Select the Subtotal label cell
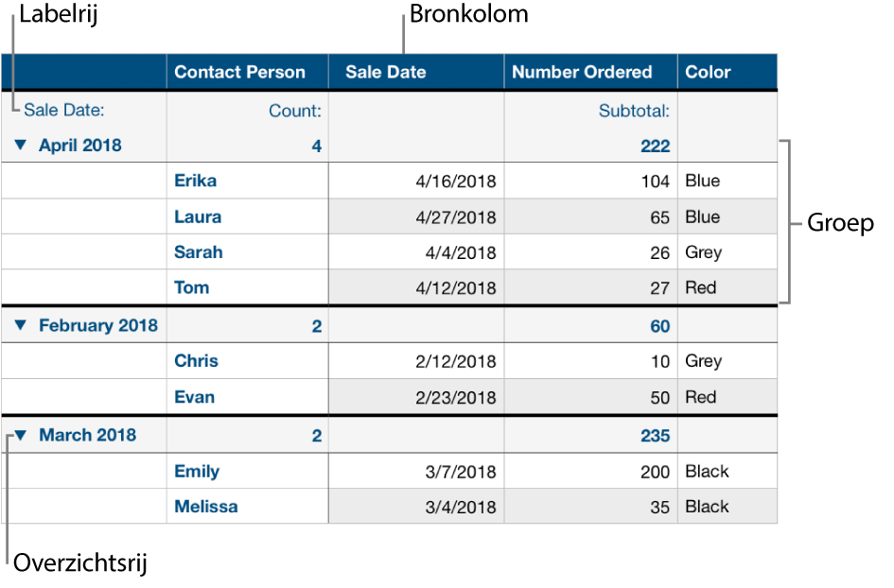894x588 pixels. click(634, 111)
